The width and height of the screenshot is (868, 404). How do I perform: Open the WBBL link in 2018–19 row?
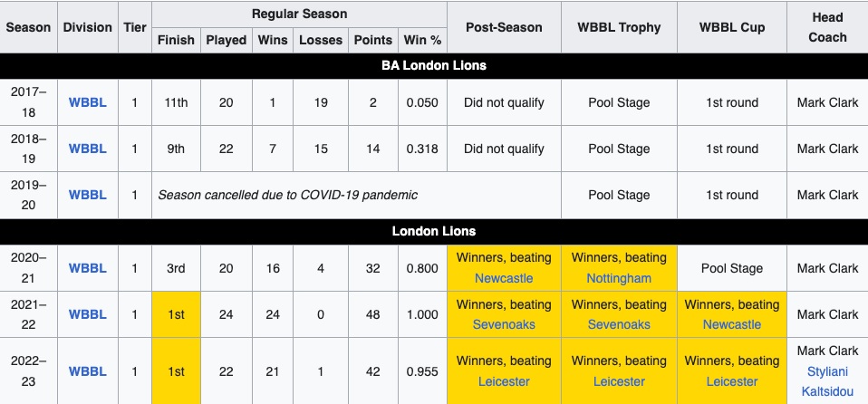point(88,149)
